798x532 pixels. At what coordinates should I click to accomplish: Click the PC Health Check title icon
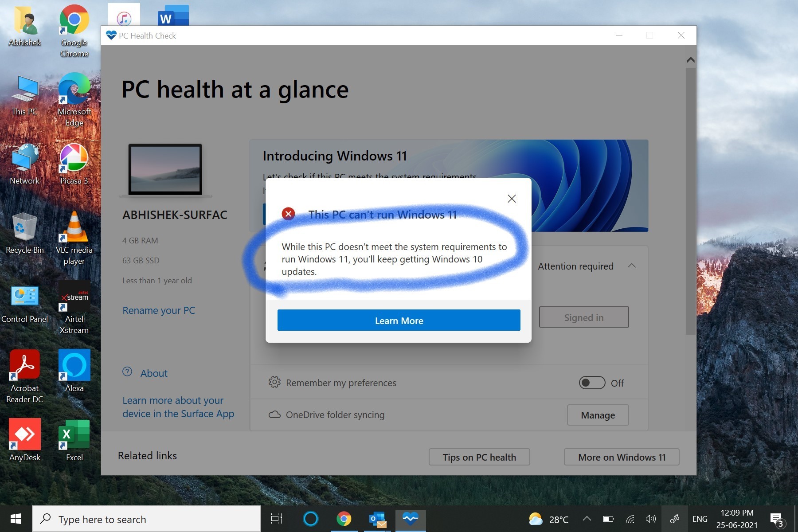point(111,35)
